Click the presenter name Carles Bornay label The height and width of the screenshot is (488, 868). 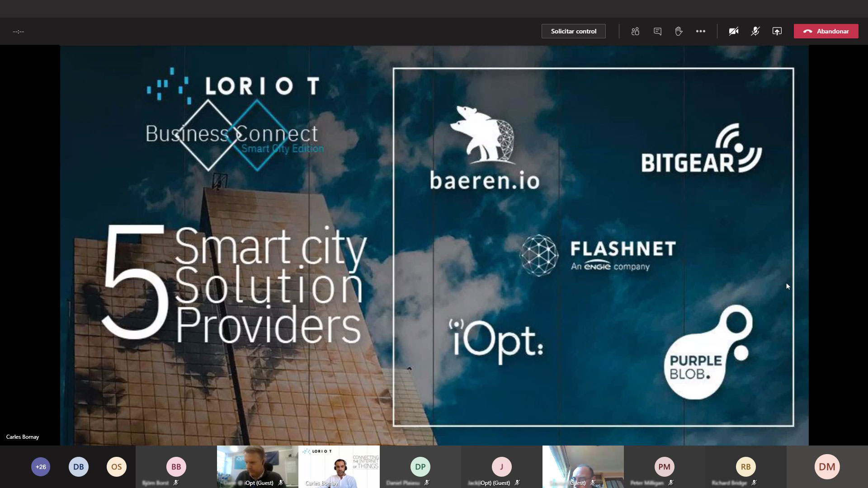click(x=23, y=437)
